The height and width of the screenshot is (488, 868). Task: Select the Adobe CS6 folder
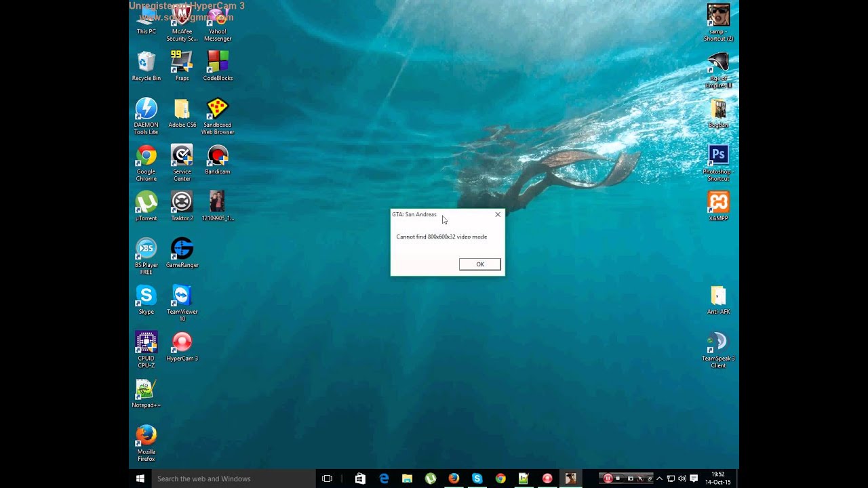pos(182,113)
